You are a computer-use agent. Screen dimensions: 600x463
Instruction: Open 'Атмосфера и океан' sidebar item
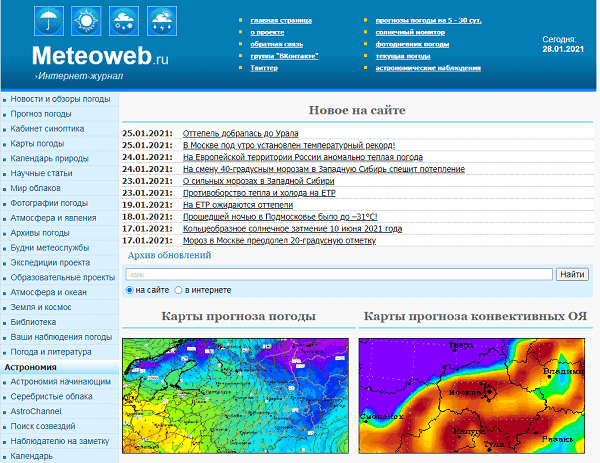[x=49, y=292]
